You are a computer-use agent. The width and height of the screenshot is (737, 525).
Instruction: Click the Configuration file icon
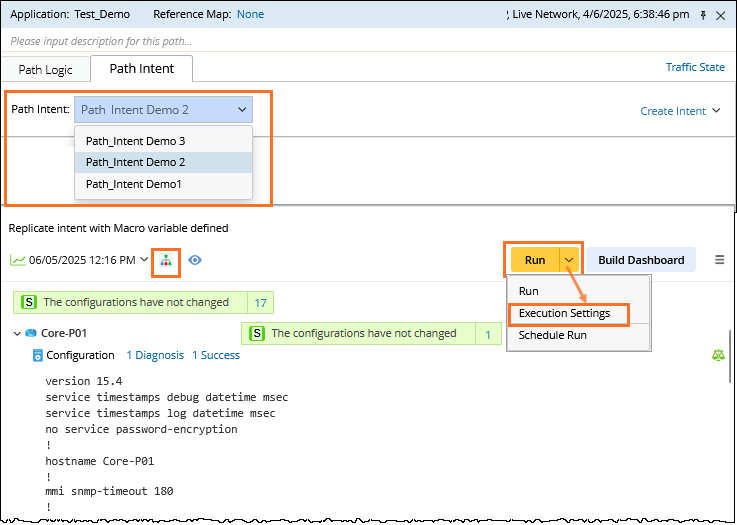(x=38, y=355)
